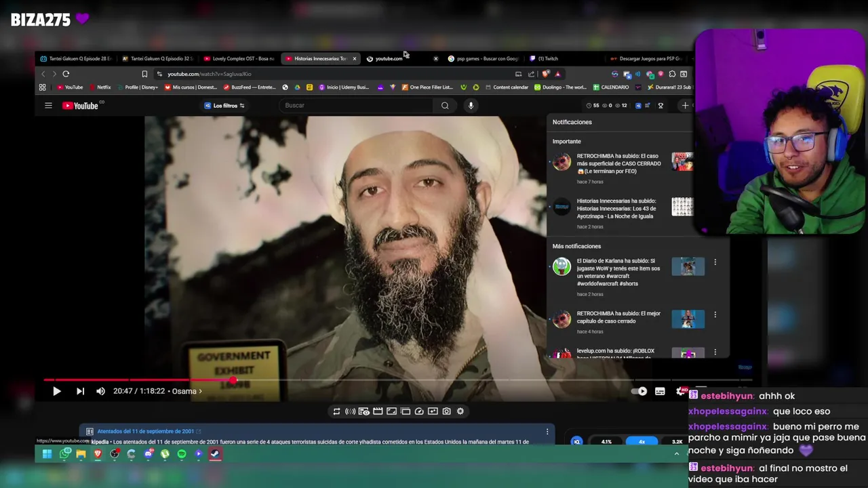Open One Piece Filler List bookmark
Viewport: 868px width, 488px height.
click(x=427, y=87)
